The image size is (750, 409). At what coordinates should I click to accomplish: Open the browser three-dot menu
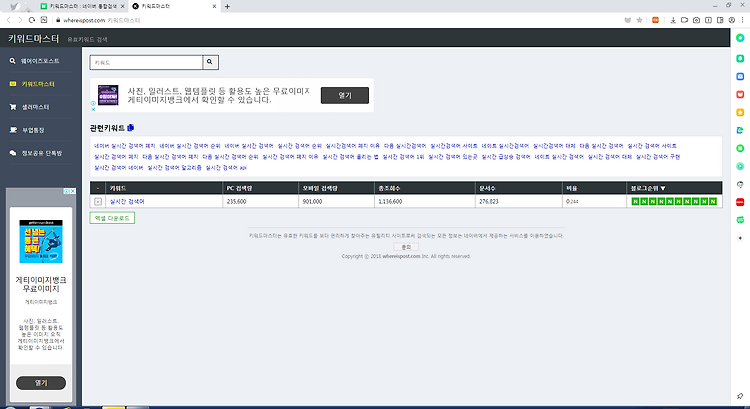pos(743,20)
